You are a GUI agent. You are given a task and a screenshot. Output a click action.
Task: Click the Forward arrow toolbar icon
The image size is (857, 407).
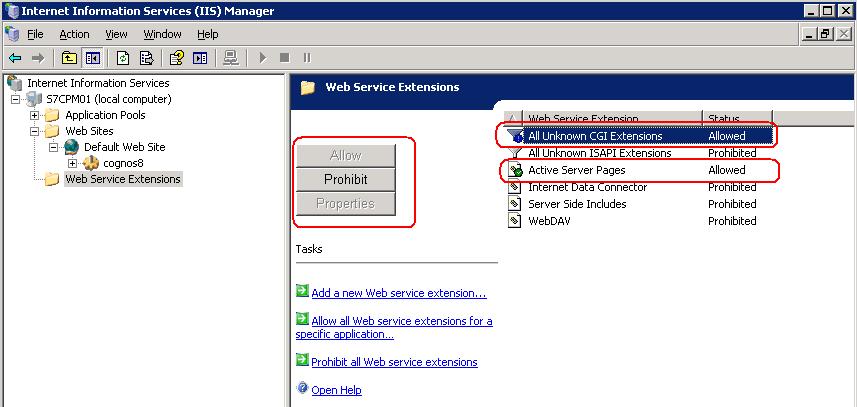pyautogui.click(x=38, y=57)
